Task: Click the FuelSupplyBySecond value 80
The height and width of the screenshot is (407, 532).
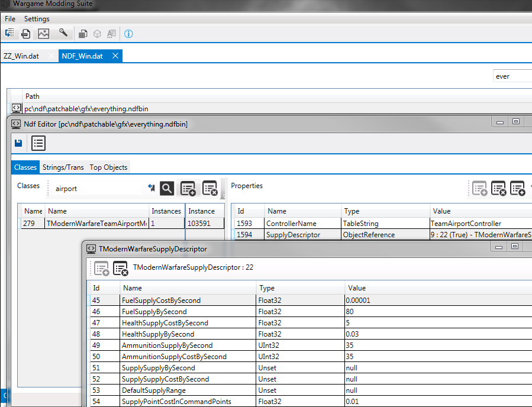Action: (x=439, y=311)
